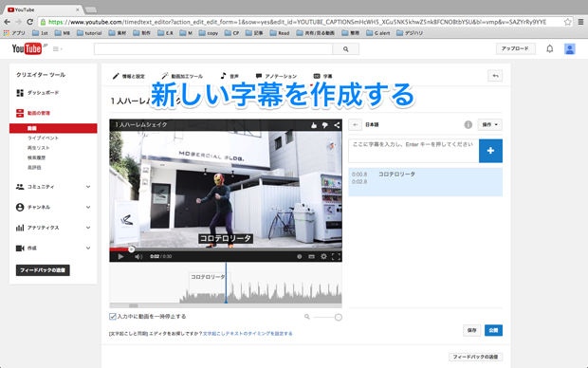This screenshot has height=368, width=588.
Task: Open the Chrome menu icon
Action: (x=580, y=22)
